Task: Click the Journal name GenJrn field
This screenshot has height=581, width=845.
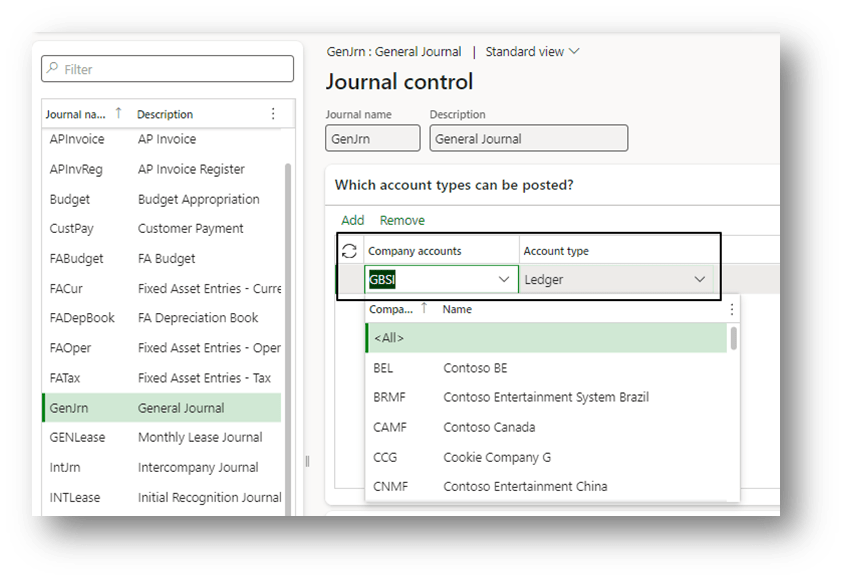Action: pos(373,139)
